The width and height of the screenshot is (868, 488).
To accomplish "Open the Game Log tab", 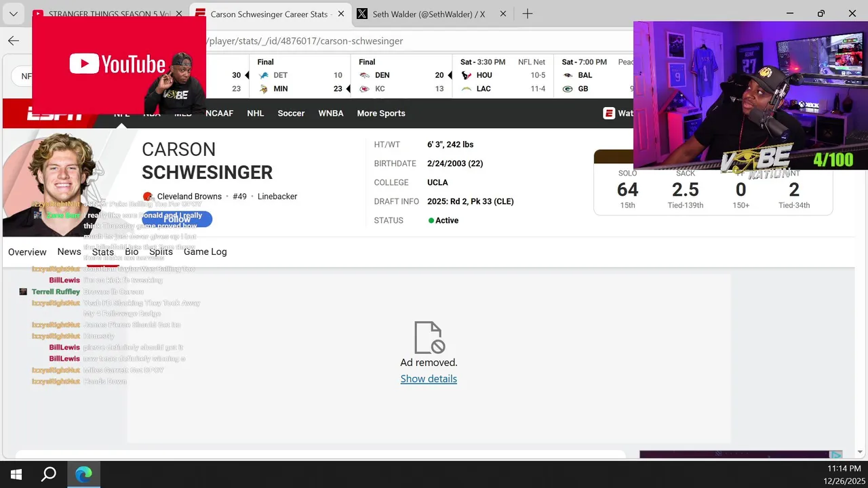I will pyautogui.click(x=205, y=251).
